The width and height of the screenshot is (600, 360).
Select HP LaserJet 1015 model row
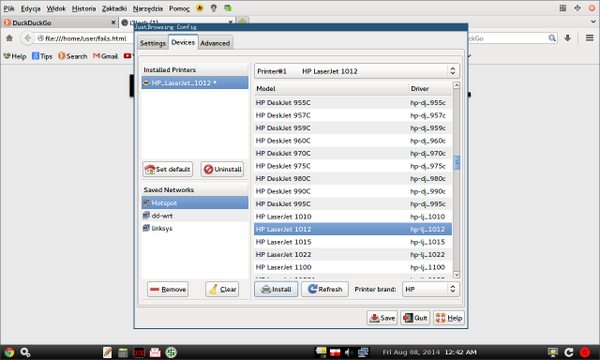353,242
